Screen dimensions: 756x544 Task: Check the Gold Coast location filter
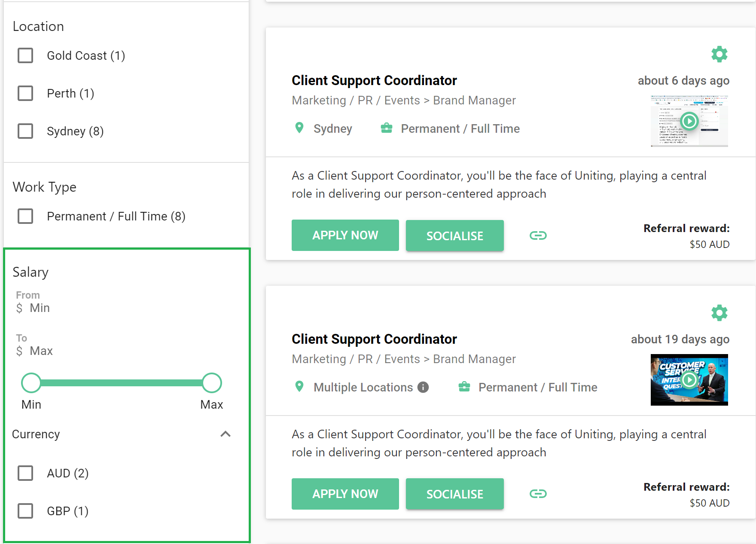(x=25, y=55)
